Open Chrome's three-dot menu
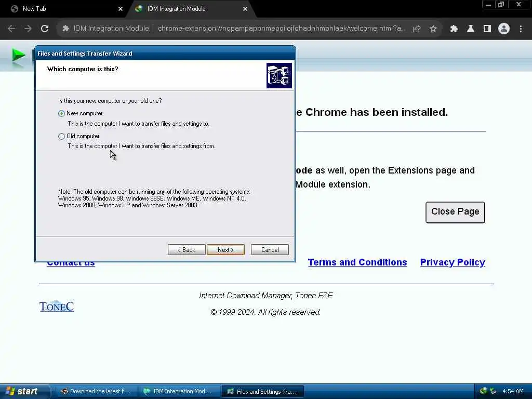The image size is (532, 399). pyautogui.click(x=521, y=29)
